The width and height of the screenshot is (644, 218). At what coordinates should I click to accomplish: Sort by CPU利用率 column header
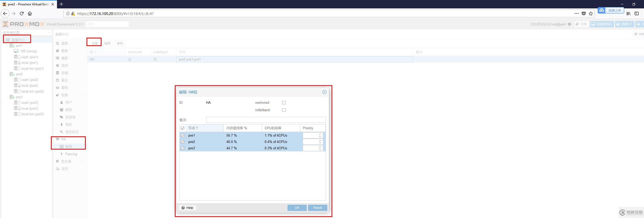(281, 128)
